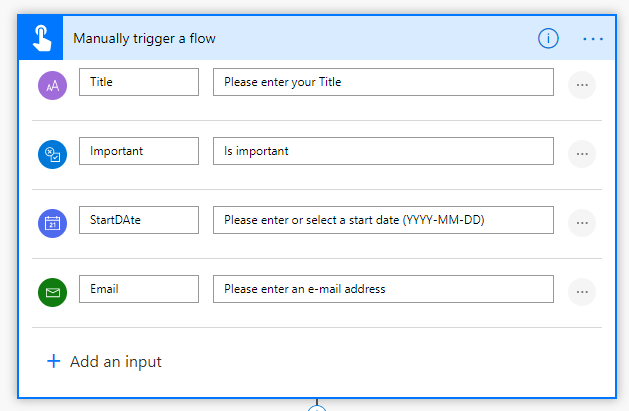Click the 'Add an input' button
This screenshot has width=629, height=411.
click(104, 362)
